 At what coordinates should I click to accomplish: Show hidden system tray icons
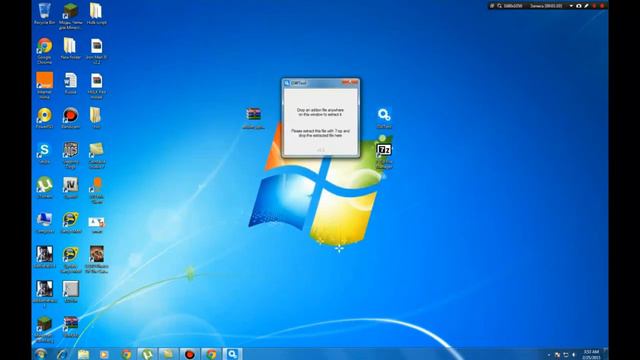click(549, 355)
